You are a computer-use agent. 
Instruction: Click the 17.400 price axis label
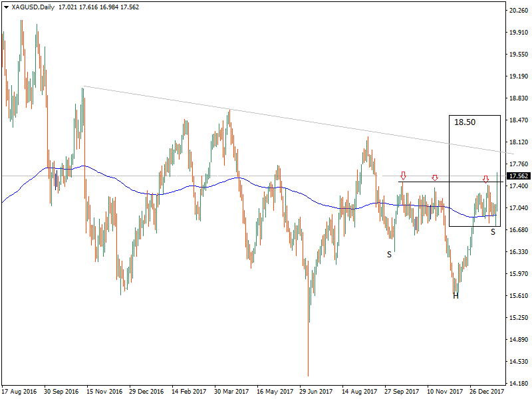pyautogui.click(x=519, y=186)
